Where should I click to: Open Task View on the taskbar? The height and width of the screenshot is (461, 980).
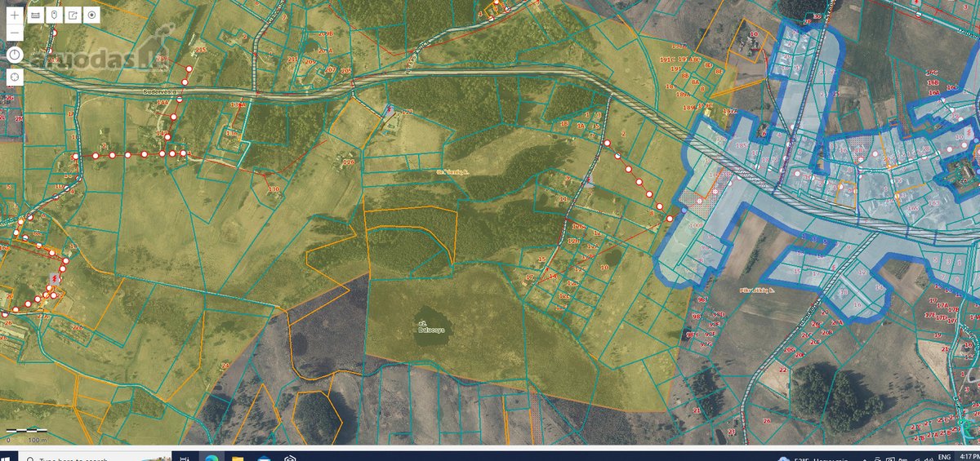(x=185, y=458)
